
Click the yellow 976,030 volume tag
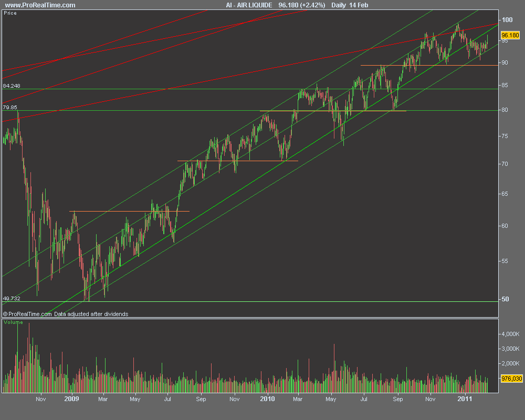[x=511, y=379]
